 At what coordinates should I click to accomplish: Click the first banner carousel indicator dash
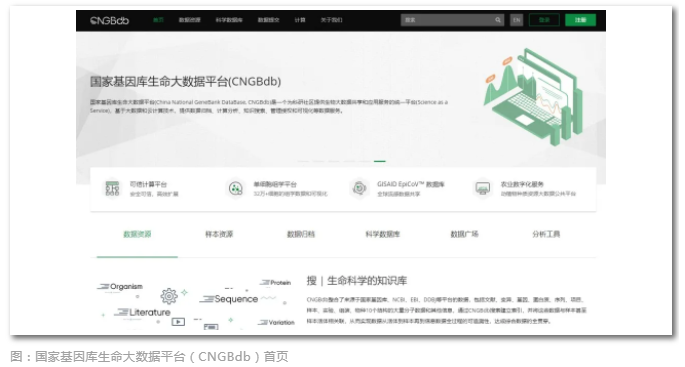(x=303, y=161)
